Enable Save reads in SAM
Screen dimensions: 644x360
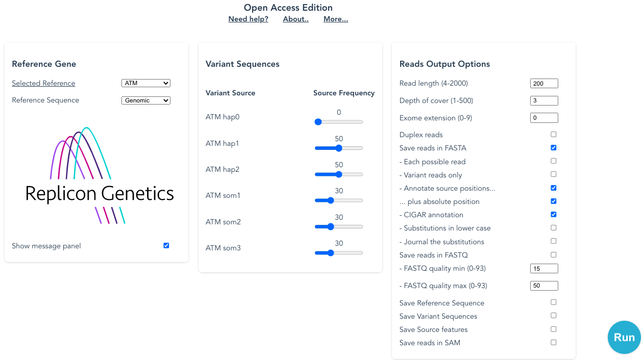(x=553, y=342)
